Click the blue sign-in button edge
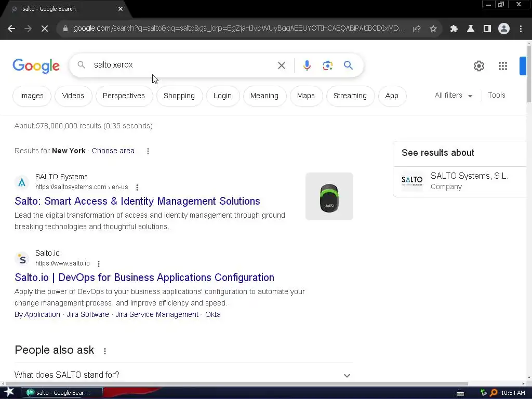Image resolution: width=532 pixels, height=399 pixels. pyautogui.click(x=523, y=66)
